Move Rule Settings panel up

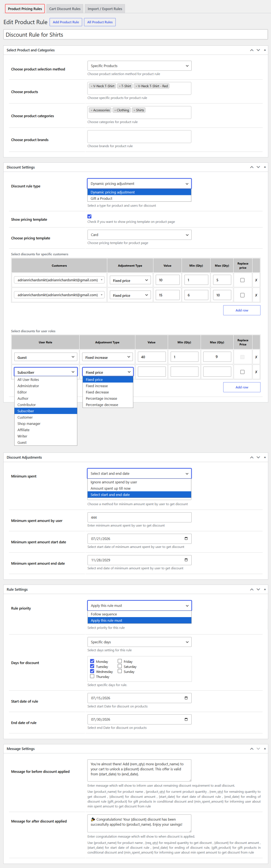point(252,589)
